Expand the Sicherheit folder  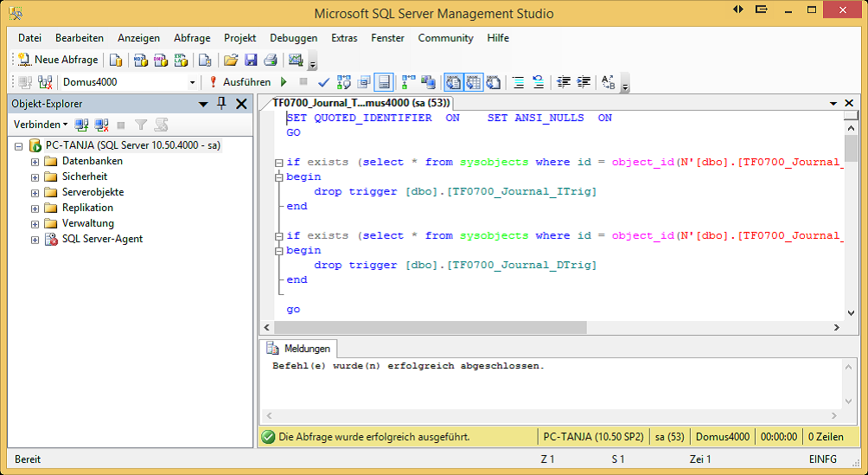pos(35,177)
